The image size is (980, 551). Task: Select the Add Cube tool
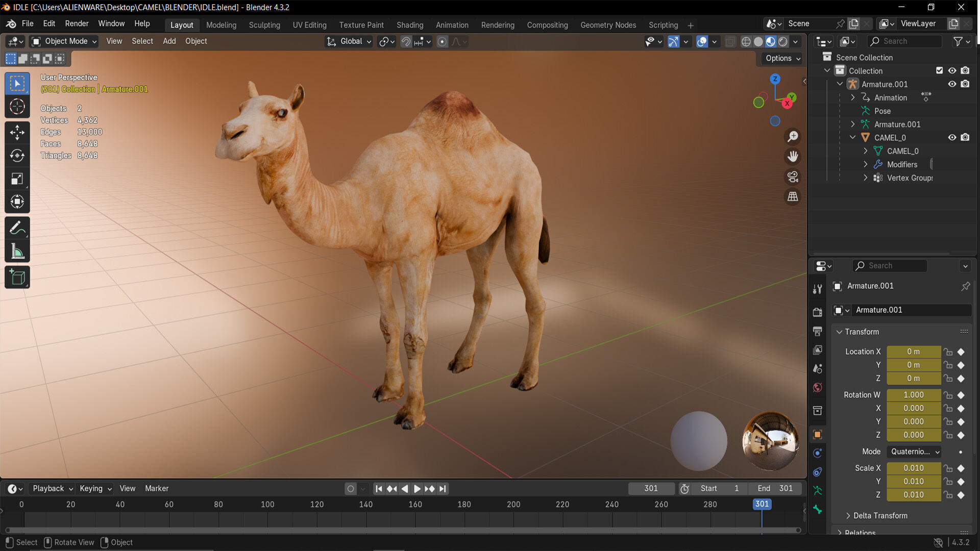tap(17, 277)
